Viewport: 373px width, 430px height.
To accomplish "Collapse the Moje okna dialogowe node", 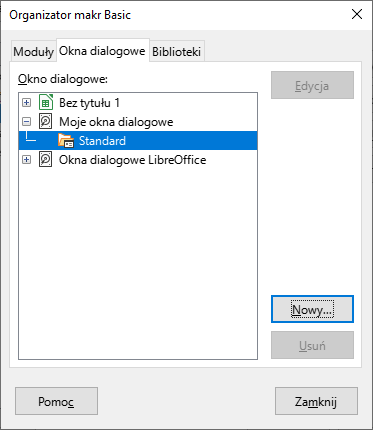I will pos(26,122).
